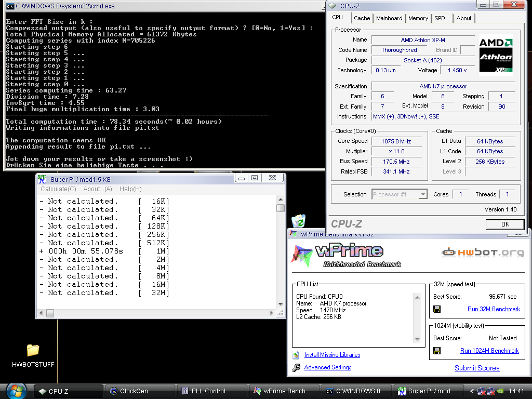Click the Core Speed 1875.8 MHz field

(x=396, y=141)
